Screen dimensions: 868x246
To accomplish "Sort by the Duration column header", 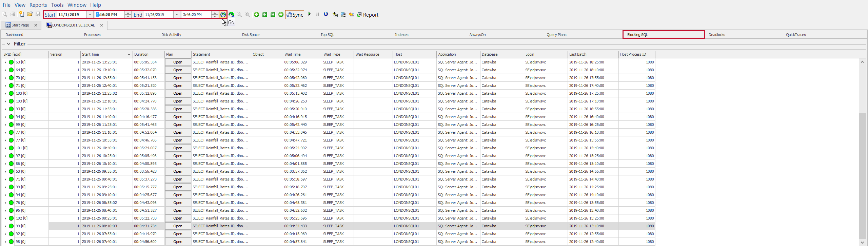I will [x=141, y=54].
